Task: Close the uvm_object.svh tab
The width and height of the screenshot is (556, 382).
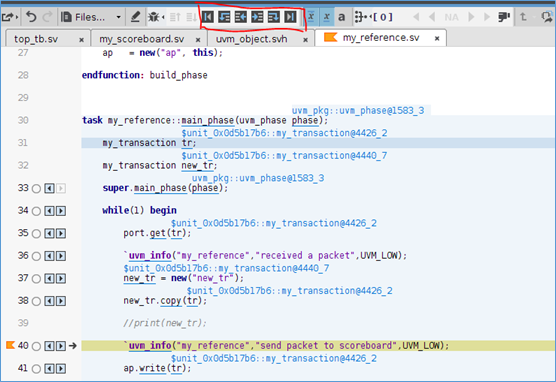Action: [x=305, y=40]
